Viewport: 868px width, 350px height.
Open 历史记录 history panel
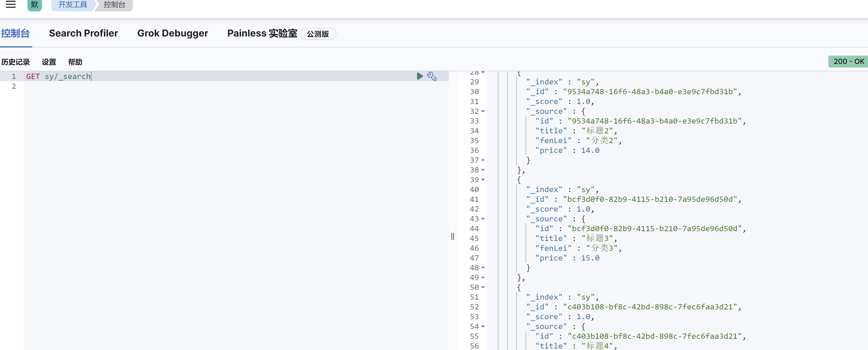point(16,62)
